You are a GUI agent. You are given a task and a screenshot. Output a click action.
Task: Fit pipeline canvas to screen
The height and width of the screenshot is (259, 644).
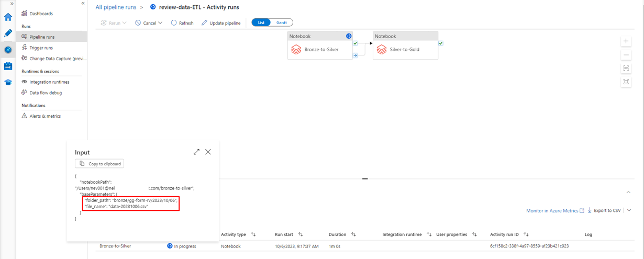(x=626, y=82)
